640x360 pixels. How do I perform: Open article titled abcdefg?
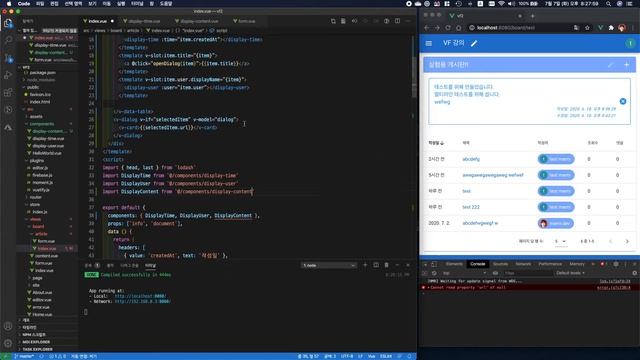pyautogui.click(x=471, y=159)
